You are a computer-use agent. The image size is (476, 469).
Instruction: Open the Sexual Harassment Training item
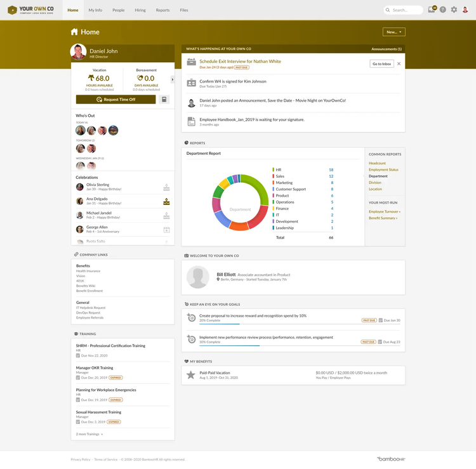[x=98, y=413]
